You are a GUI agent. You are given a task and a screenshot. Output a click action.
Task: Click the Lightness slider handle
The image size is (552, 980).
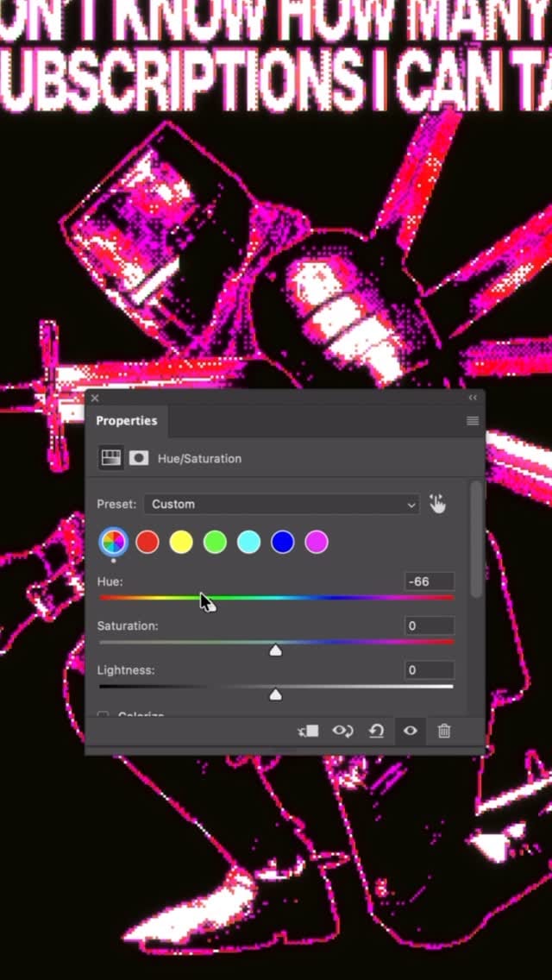click(x=276, y=695)
